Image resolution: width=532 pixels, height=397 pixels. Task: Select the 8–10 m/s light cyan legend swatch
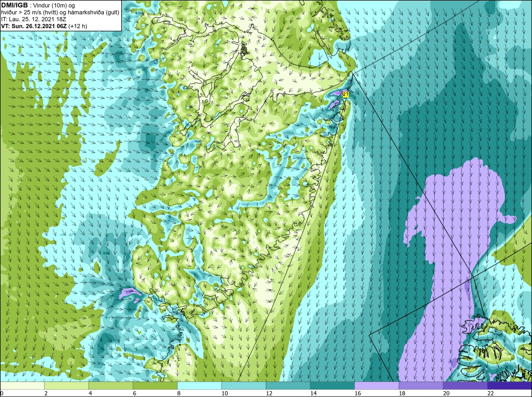(x=199, y=386)
